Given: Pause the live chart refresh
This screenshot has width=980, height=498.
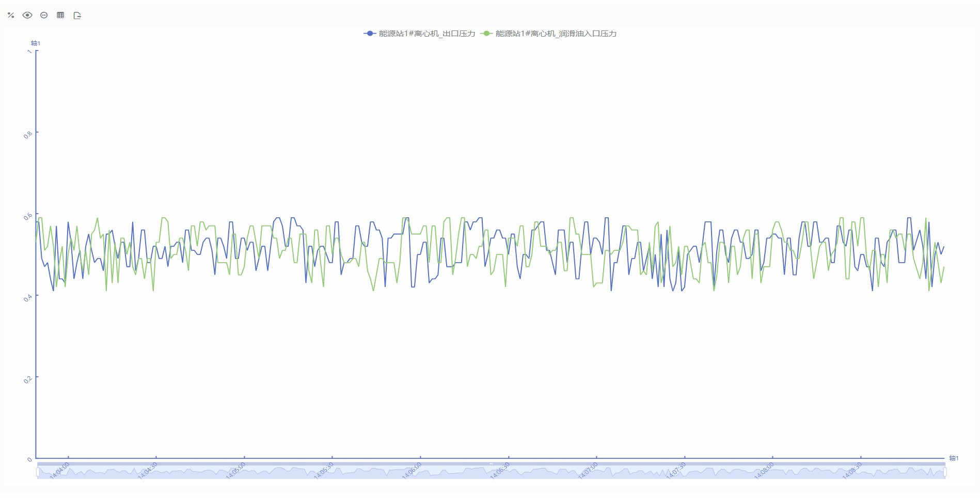Looking at the screenshot, I should point(44,15).
